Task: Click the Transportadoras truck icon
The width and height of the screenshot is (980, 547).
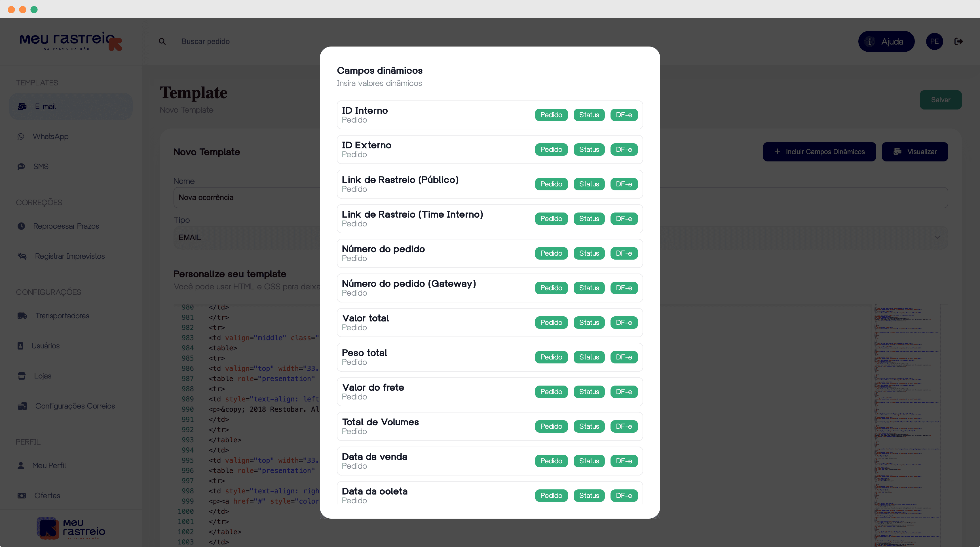Action: (22, 316)
